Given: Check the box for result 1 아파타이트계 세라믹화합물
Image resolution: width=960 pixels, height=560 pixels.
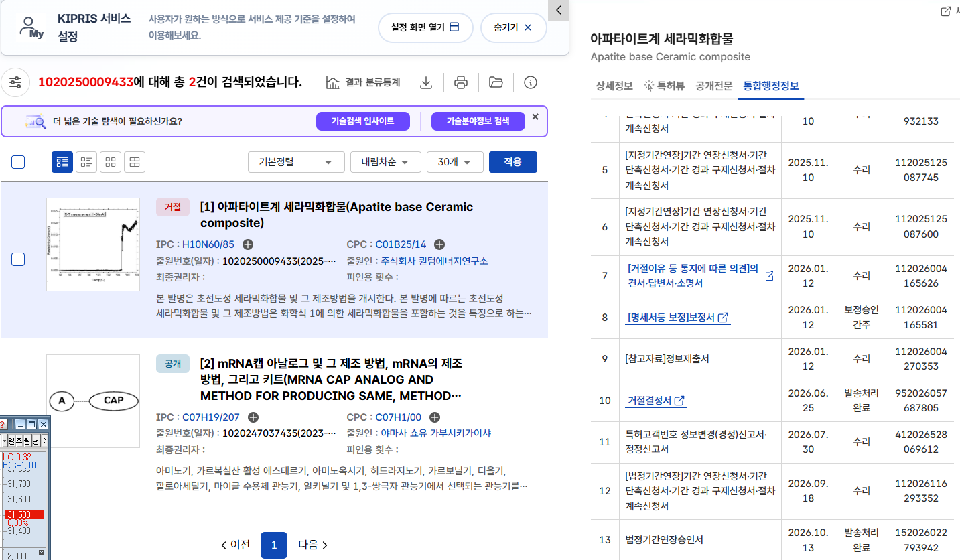Looking at the screenshot, I should pos(18,259).
